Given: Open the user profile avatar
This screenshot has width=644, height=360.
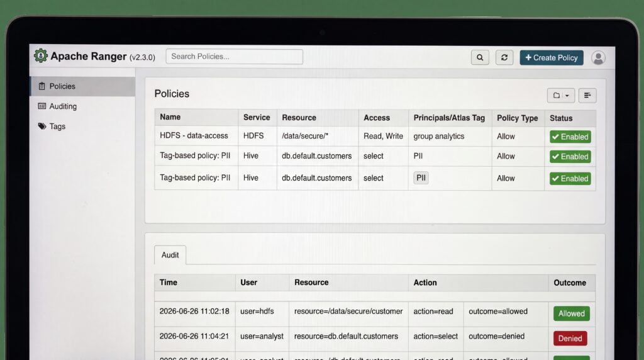Looking at the screenshot, I should tap(598, 58).
